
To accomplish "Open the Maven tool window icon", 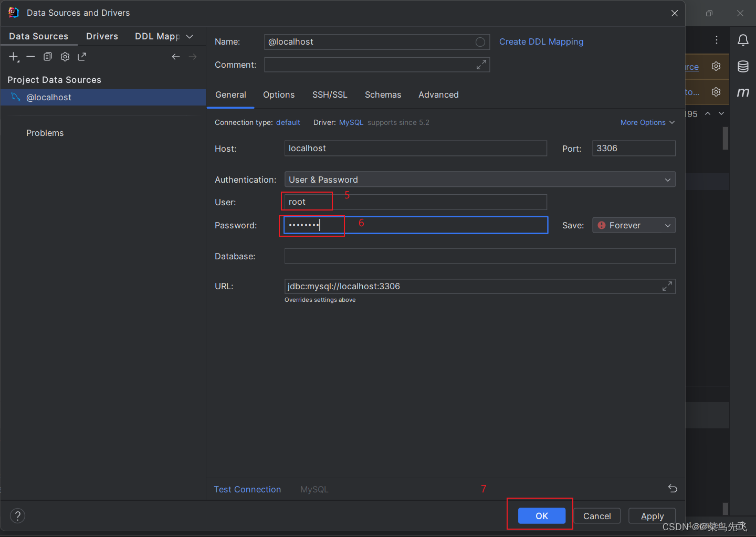I will 743,92.
